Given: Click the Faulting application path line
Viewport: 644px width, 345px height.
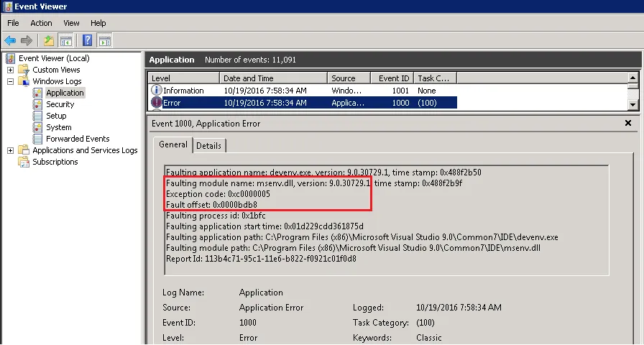Looking at the screenshot, I should point(362,237).
